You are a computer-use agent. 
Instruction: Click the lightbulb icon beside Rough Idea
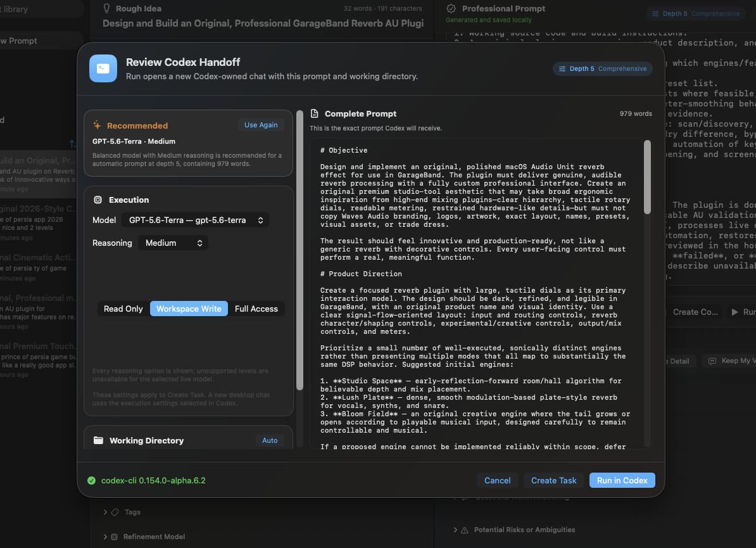click(x=106, y=8)
